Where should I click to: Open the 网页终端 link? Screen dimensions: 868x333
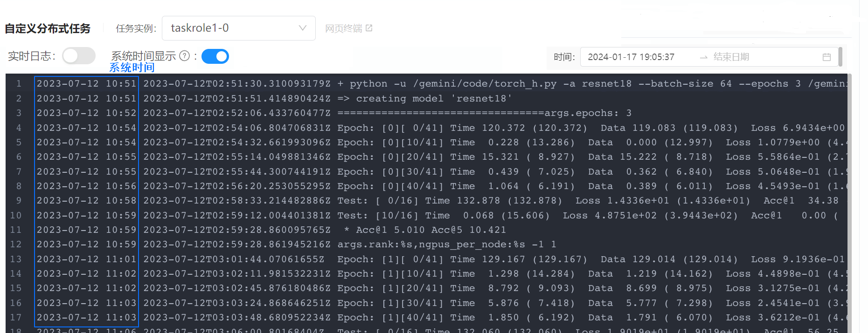343,28
